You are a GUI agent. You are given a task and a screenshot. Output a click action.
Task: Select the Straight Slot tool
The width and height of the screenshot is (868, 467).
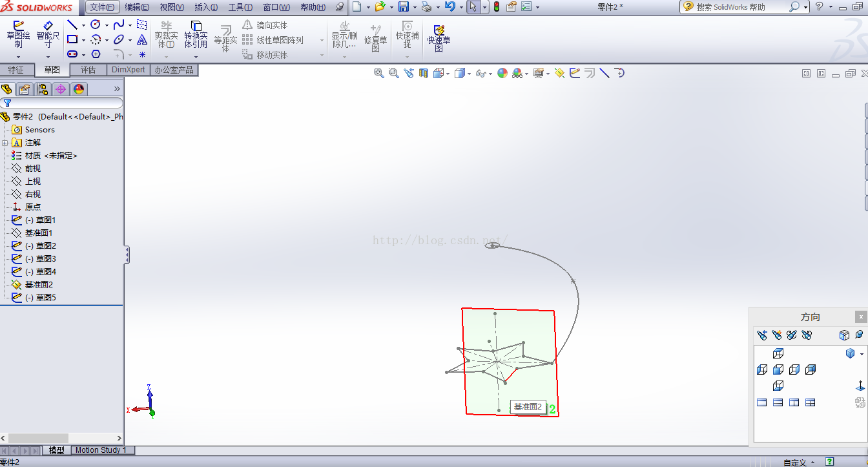point(72,54)
